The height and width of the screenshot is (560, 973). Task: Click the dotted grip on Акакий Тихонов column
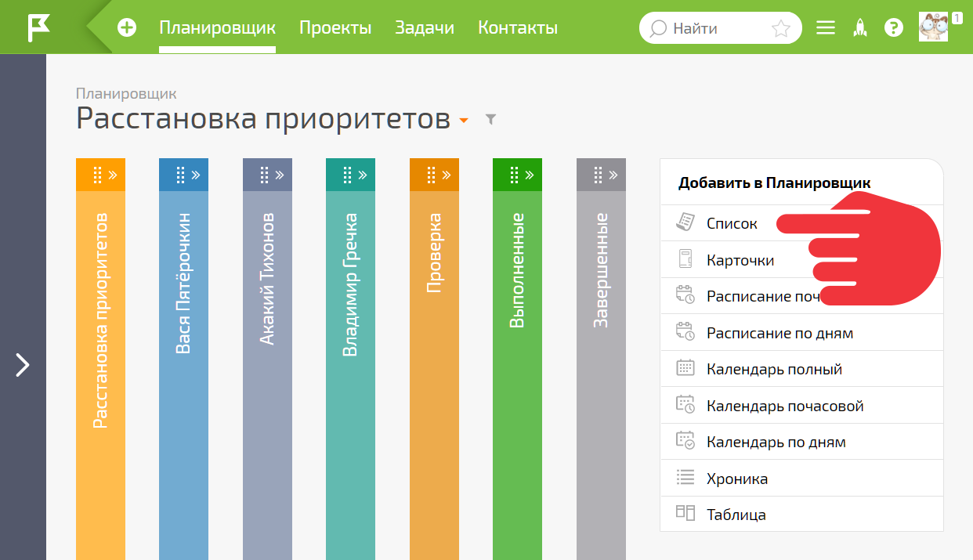coord(264,175)
